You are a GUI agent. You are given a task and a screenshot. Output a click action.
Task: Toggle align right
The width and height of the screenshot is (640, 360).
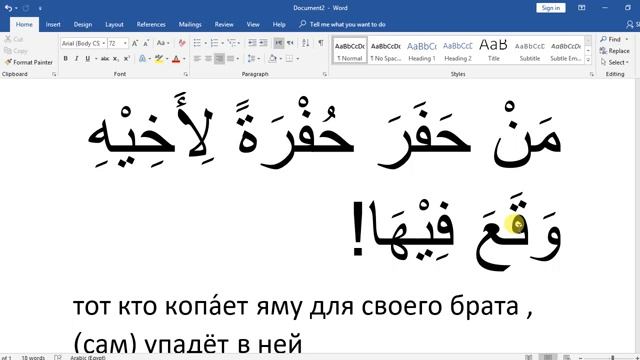pyautogui.click(x=219, y=59)
